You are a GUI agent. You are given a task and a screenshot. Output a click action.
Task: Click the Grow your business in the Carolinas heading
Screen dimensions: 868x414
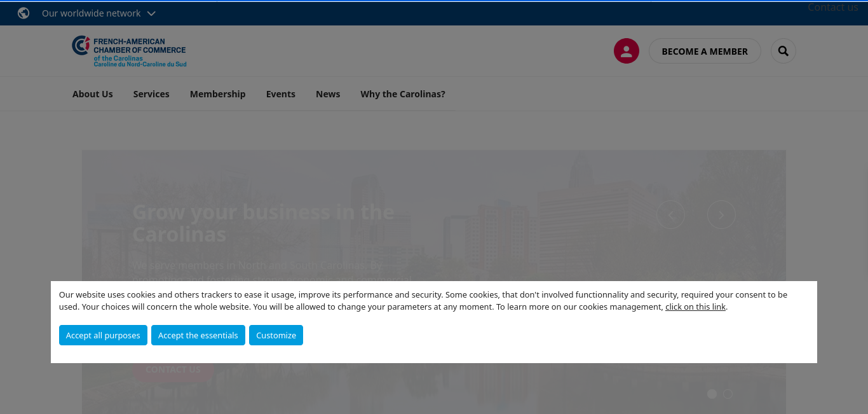click(x=263, y=223)
